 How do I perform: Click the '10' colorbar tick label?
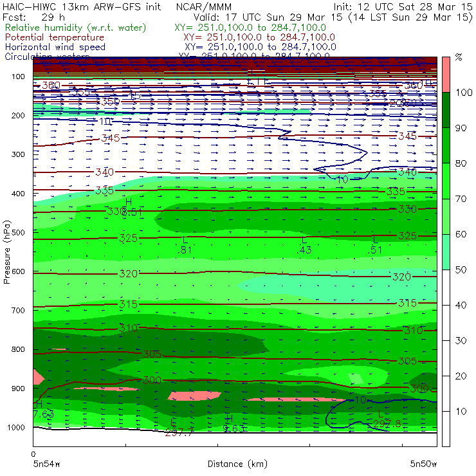(x=461, y=412)
